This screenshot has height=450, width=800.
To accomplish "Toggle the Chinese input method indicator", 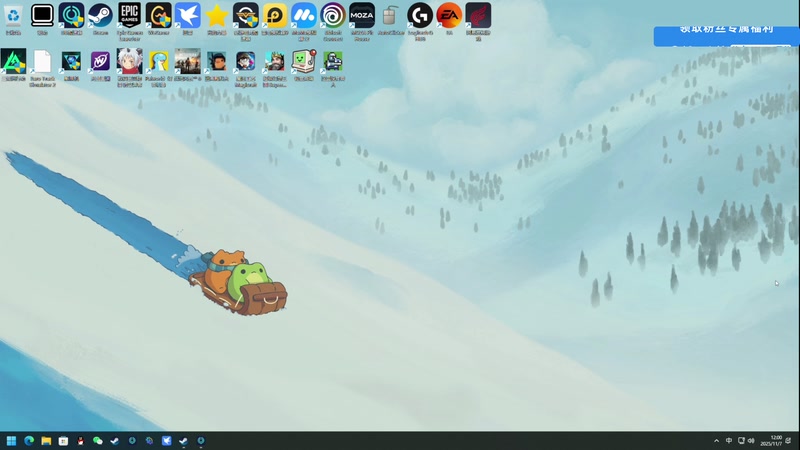I will pos(729,441).
